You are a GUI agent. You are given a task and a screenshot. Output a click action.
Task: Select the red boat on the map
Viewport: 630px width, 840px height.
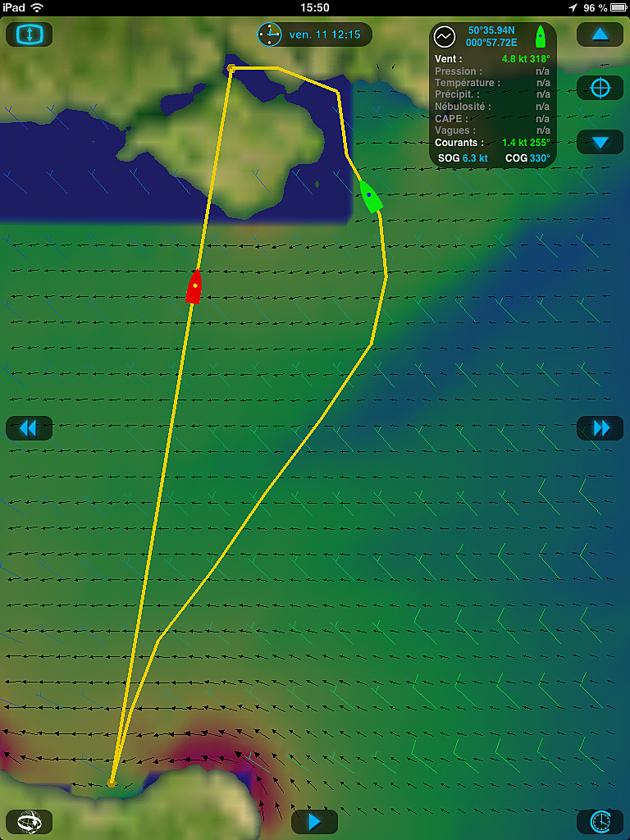pos(194,286)
